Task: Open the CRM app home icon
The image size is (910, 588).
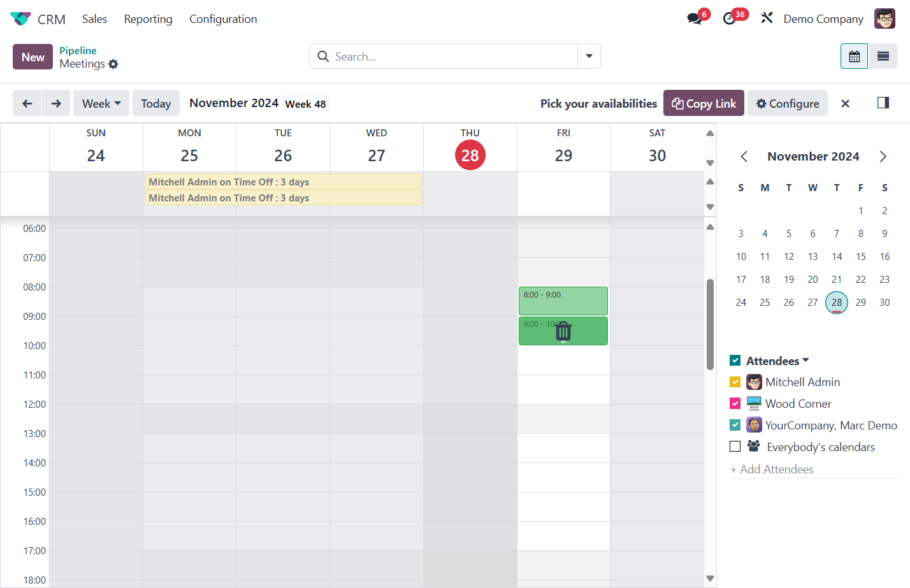Action: (x=20, y=19)
